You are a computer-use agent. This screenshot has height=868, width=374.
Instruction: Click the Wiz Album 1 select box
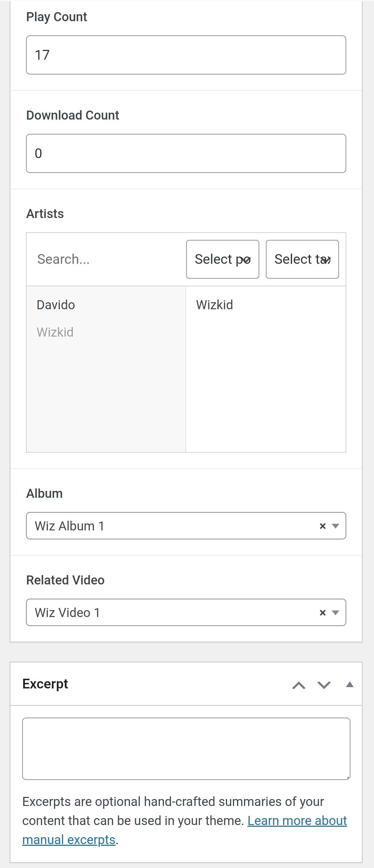(166, 526)
